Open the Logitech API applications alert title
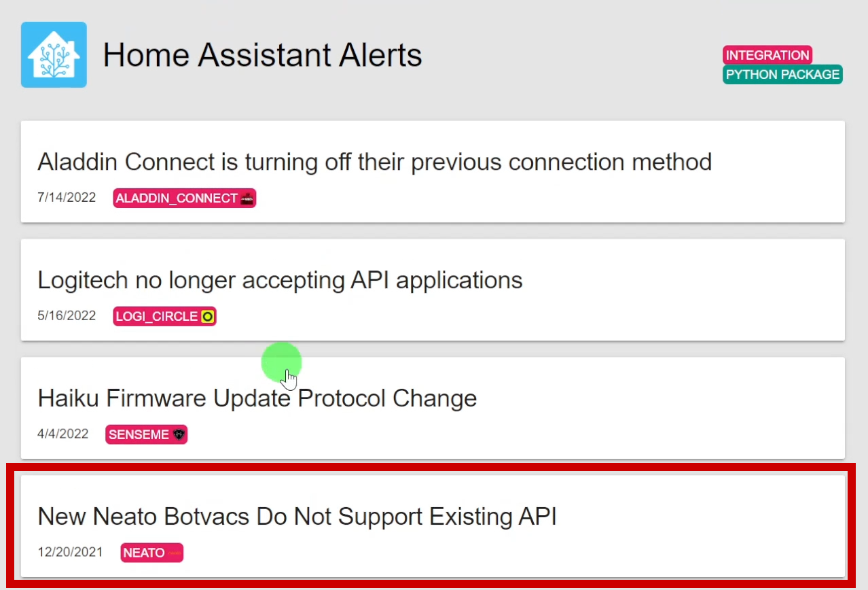Image resolution: width=868 pixels, height=590 pixels. (x=280, y=280)
